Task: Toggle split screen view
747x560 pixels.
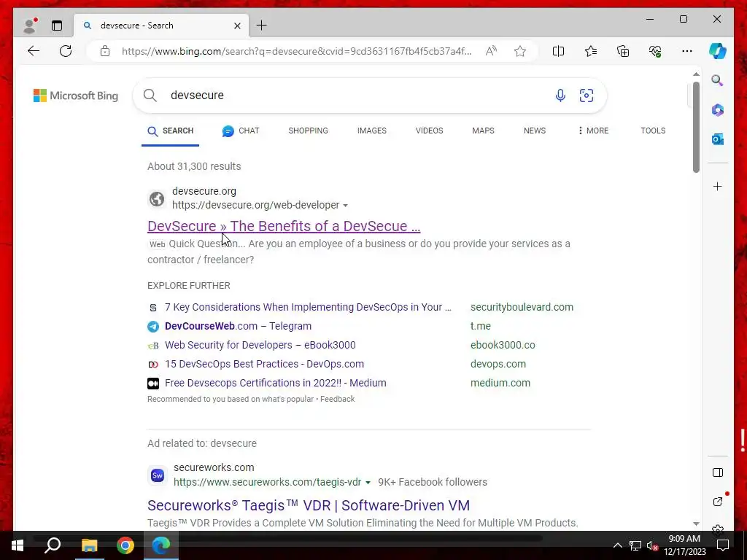Action: [x=558, y=51]
